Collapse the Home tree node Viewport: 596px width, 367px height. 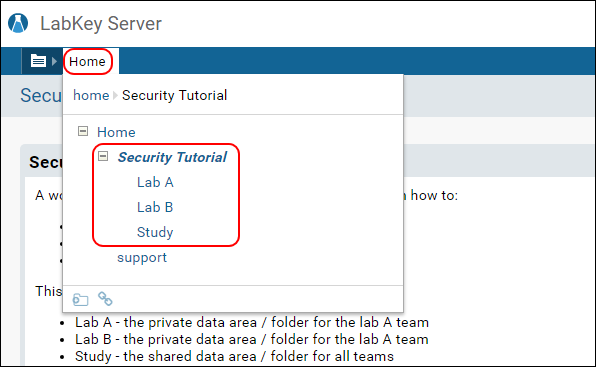[x=83, y=131]
